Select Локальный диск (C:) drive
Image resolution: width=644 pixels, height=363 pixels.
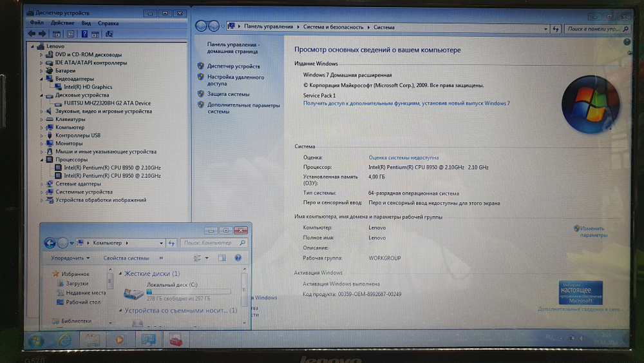(176, 291)
